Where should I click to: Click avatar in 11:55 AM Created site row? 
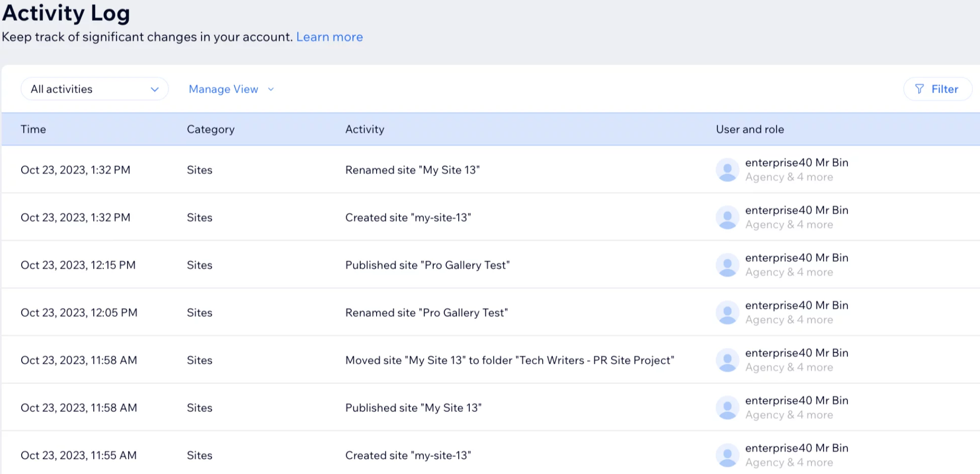[727, 455]
